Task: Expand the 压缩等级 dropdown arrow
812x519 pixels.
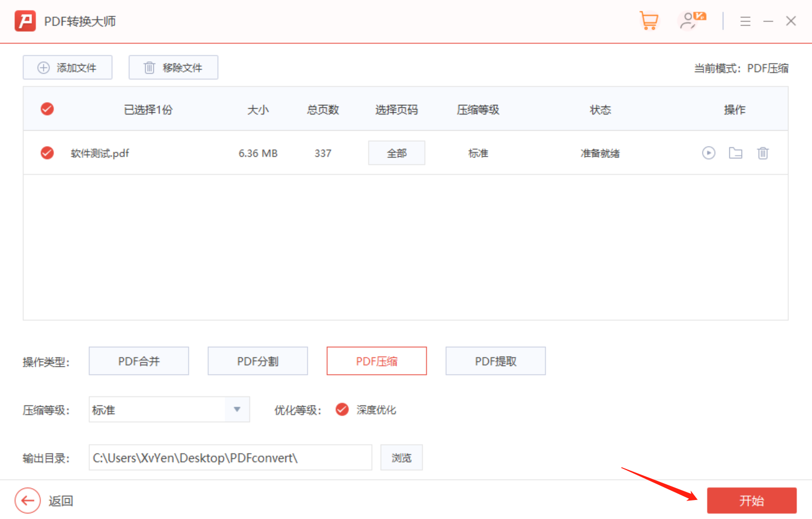Action: (x=237, y=409)
